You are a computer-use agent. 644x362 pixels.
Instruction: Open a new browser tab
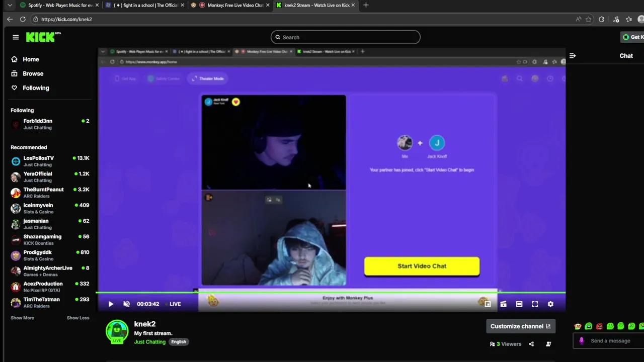[x=366, y=5]
